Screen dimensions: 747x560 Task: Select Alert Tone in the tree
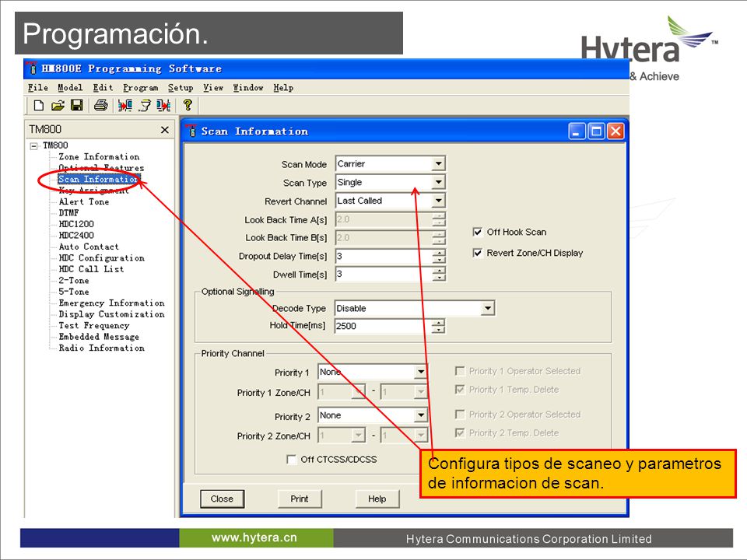(84, 202)
